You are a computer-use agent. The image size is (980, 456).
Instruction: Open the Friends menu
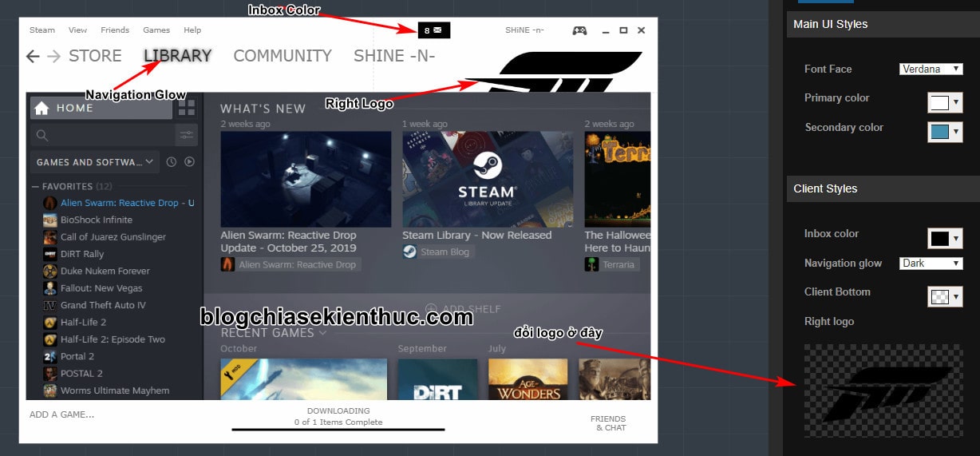115,30
